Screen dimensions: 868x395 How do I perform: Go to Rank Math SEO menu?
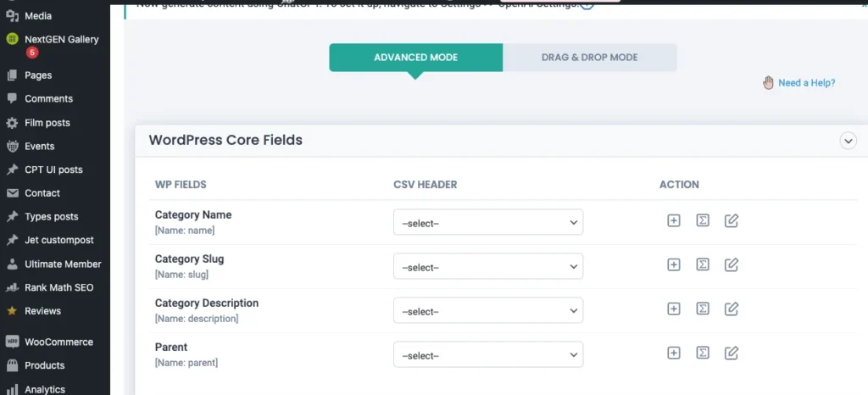coord(58,287)
